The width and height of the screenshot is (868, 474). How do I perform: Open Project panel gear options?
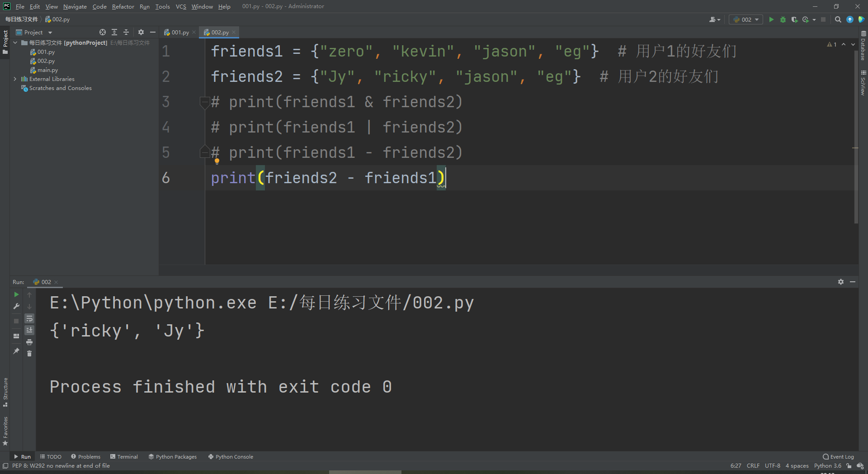click(141, 32)
